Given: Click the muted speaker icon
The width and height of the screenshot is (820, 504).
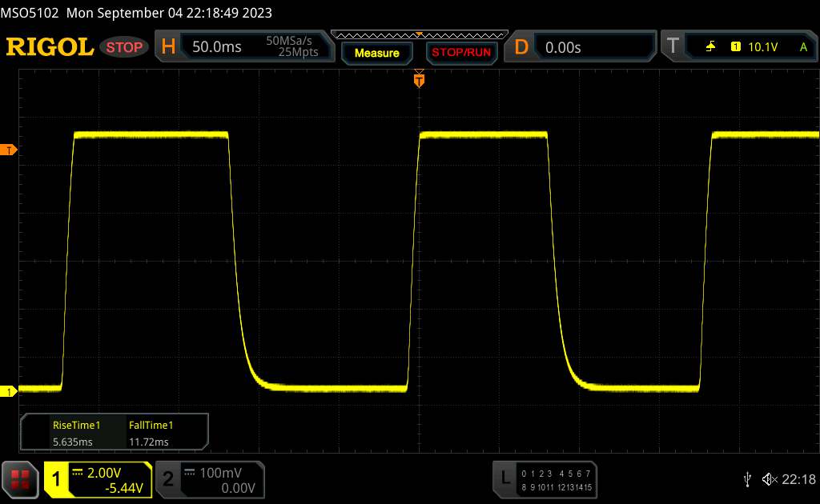Looking at the screenshot, I should pyautogui.click(x=770, y=479).
